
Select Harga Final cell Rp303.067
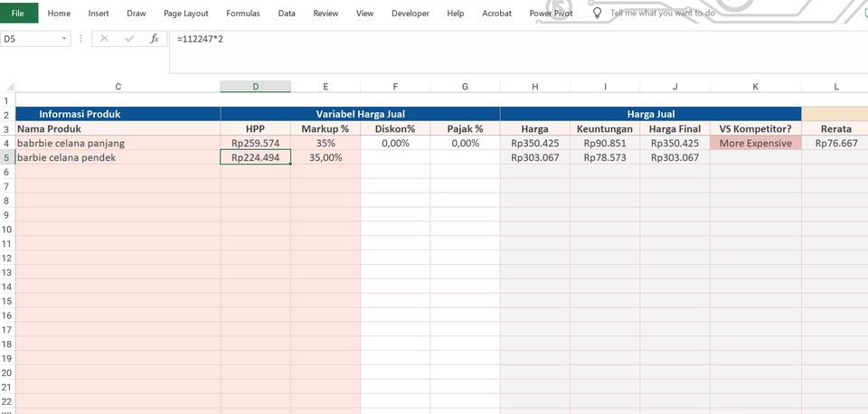pos(675,157)
